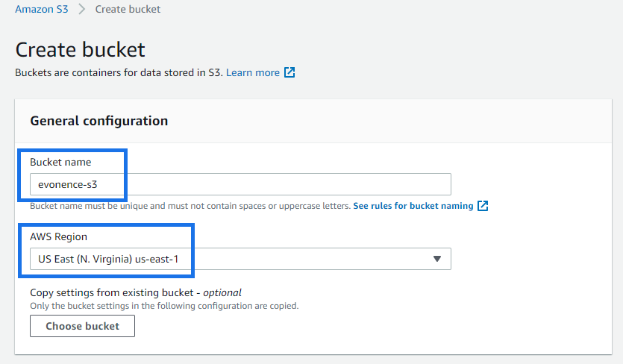Click the breadcrumb chevron separator after Amazon S3
623x364 pixels.
tap(82, 9)
